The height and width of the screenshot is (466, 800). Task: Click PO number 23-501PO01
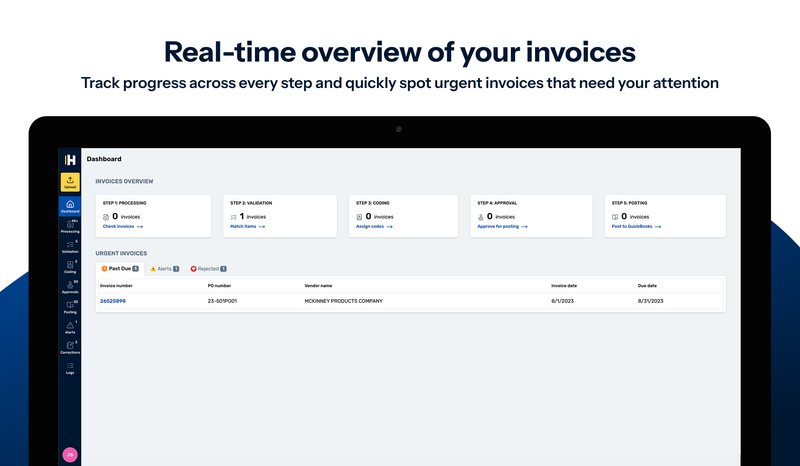222,301
